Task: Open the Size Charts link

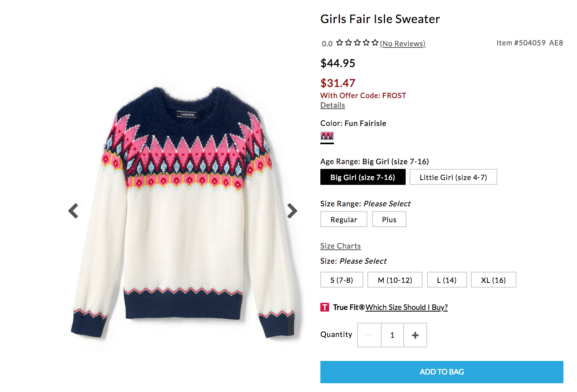Action: point(340,246)
